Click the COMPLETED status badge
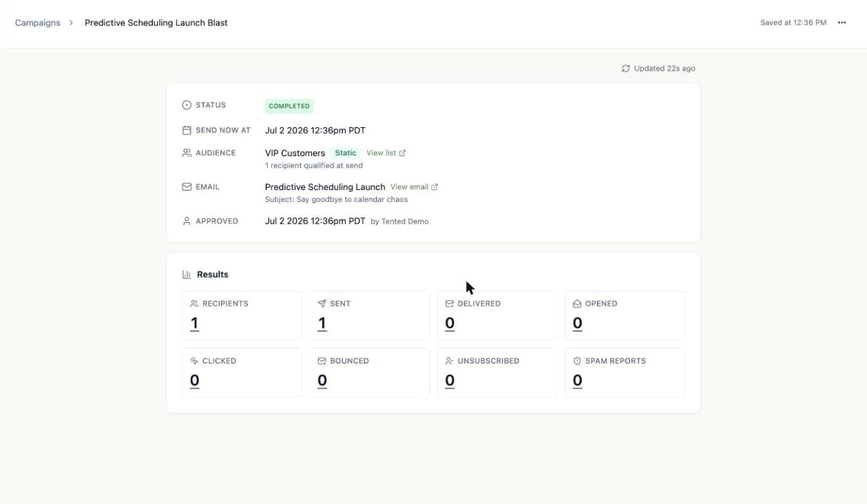This screenshot has height=504, width=867. (289, 106)
